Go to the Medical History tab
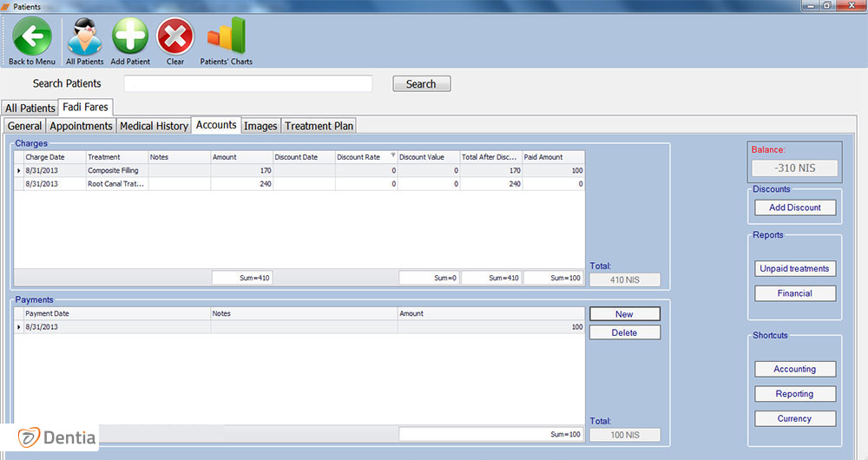Image resolution: width=868 pixels, height=460 pixels. [154, 126]
